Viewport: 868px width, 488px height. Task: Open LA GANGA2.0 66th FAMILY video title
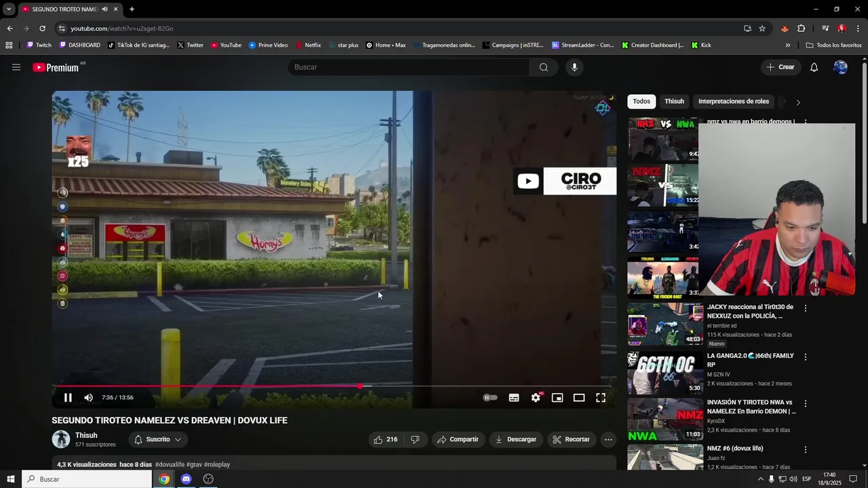tap(751, 360)
